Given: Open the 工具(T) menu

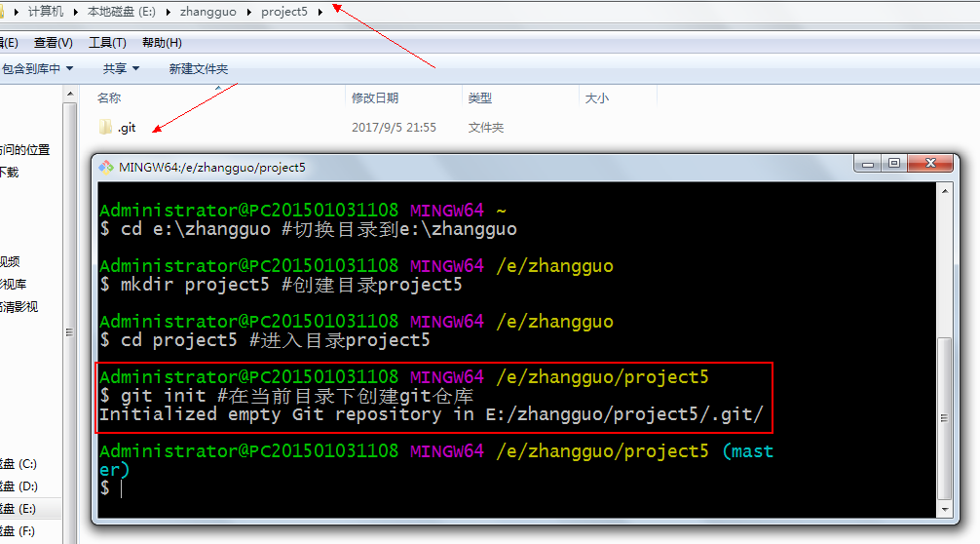Looking at the screenshot, I should 107,42.
